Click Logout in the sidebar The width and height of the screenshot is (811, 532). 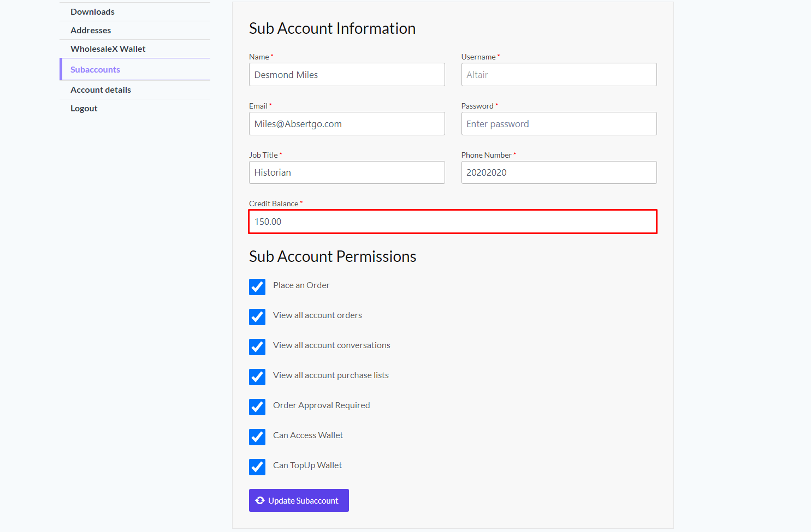point(84,109)
